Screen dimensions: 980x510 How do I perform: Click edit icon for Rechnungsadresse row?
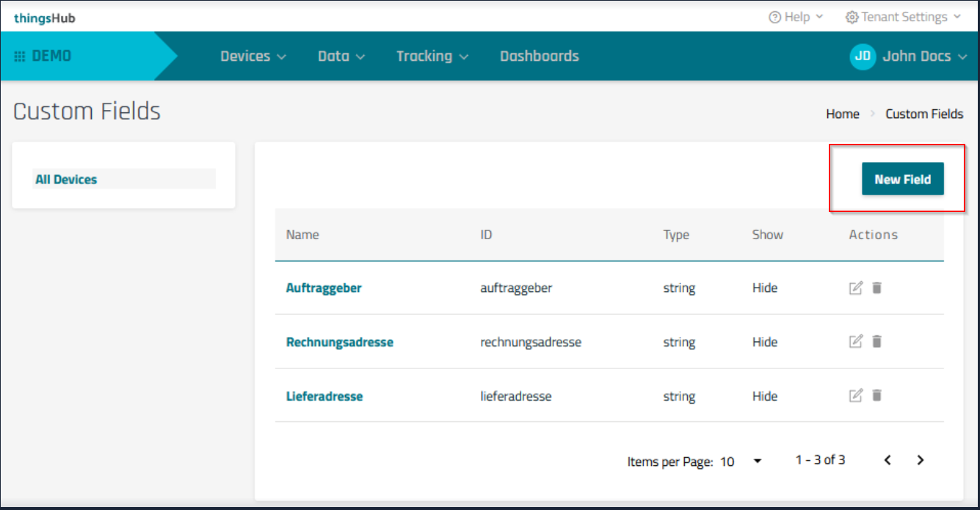855,341
